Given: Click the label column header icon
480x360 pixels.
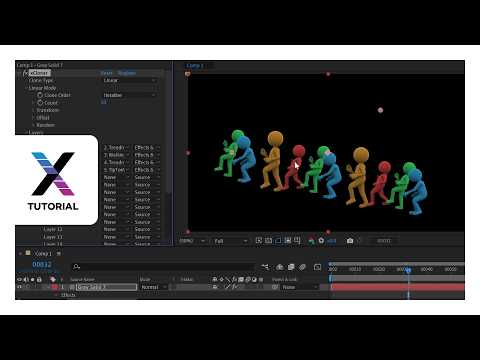Looking at the screenshot, I should coord(52,279).
